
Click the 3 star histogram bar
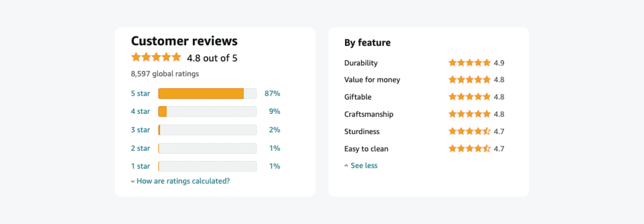tap(207, 130)
